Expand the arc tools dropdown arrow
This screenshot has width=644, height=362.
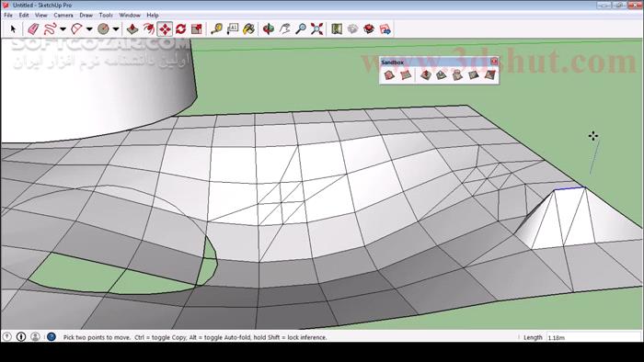(89, 29)
